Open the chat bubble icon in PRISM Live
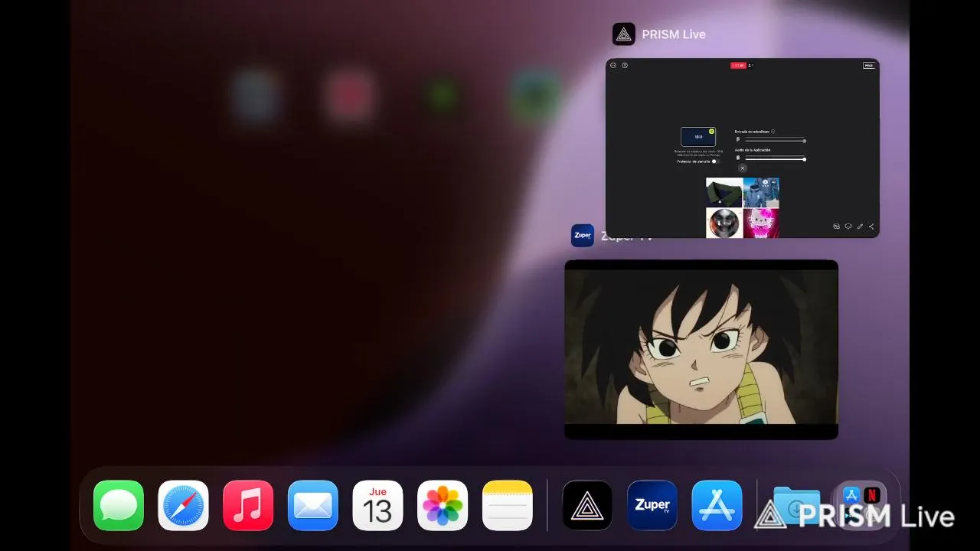Viewport: 980px width, 551px height. pyautogui.click(x=848, y=227)
